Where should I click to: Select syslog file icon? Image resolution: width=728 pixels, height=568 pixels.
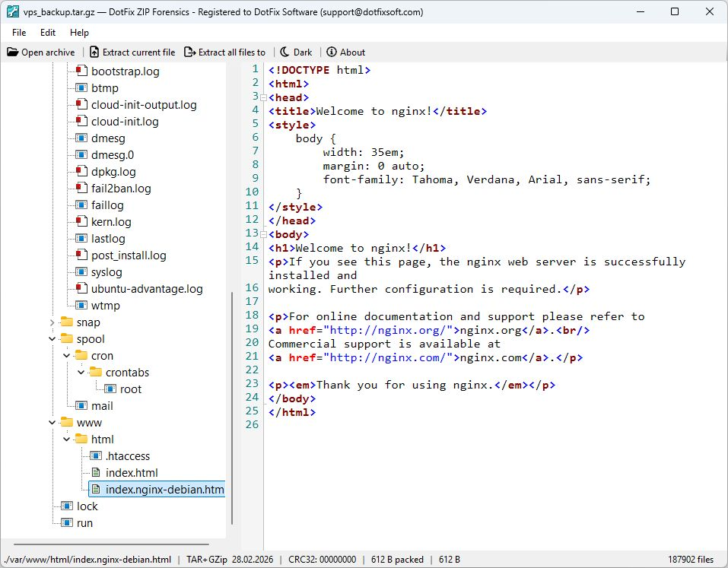pyautogui.click(x=81, y=271)
